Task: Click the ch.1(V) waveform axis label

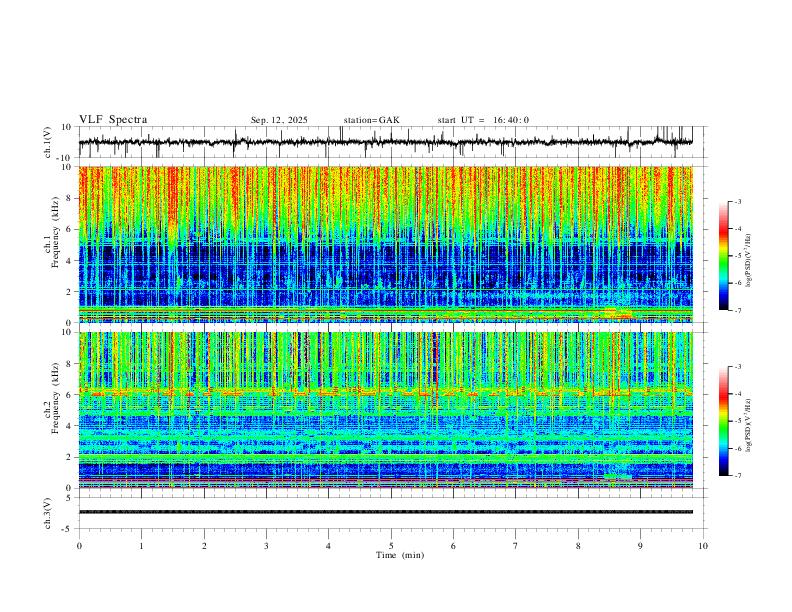Action: coord(48,142)
